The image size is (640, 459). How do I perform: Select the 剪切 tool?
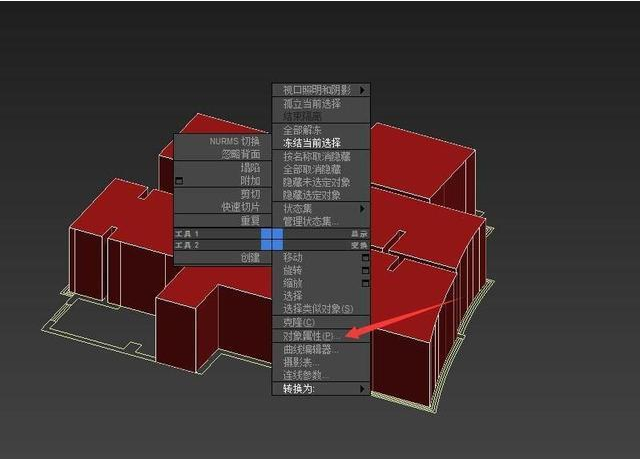(x=250, y=194)
